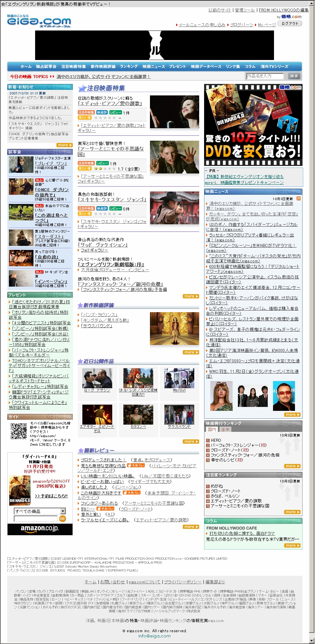Open the めがね ranking entry
The width and height of the screenshot is (315, 644).
click(217, 486)
